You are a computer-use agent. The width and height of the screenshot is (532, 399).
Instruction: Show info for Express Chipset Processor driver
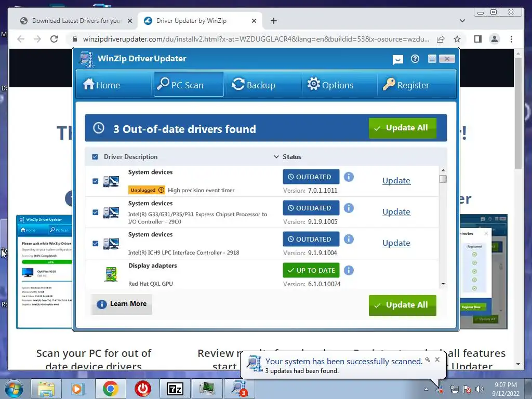[349, 208]
